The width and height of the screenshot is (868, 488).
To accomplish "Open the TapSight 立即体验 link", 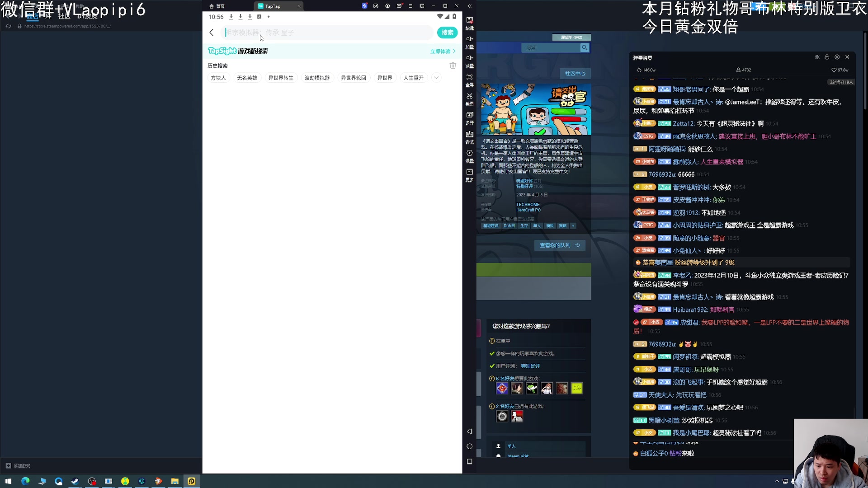I will [x=443, y=51].
